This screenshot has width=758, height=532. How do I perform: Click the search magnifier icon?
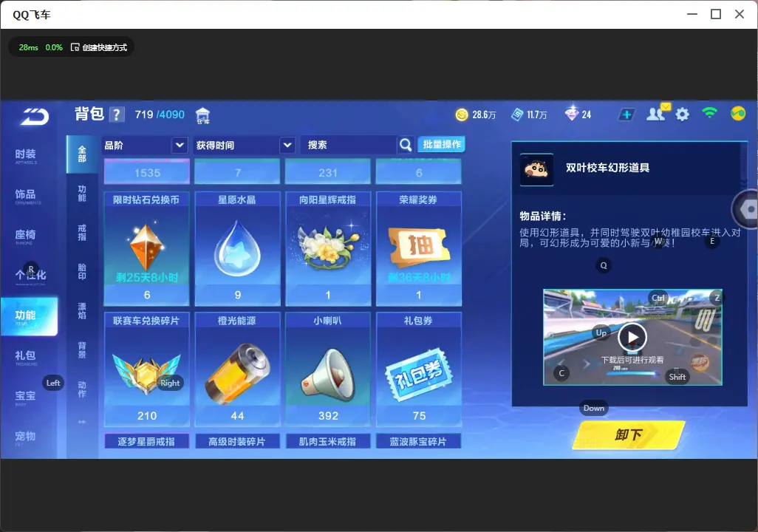pos(406,145)
